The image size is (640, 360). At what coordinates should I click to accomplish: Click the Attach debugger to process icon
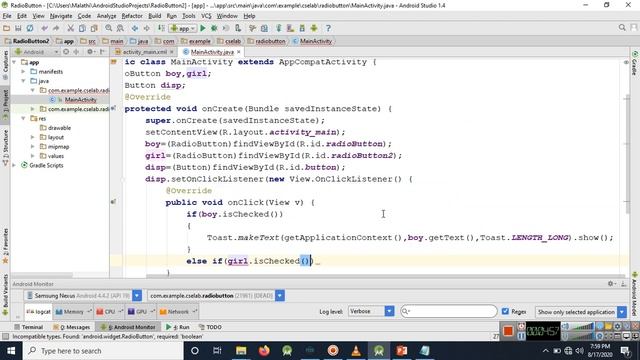238,28
